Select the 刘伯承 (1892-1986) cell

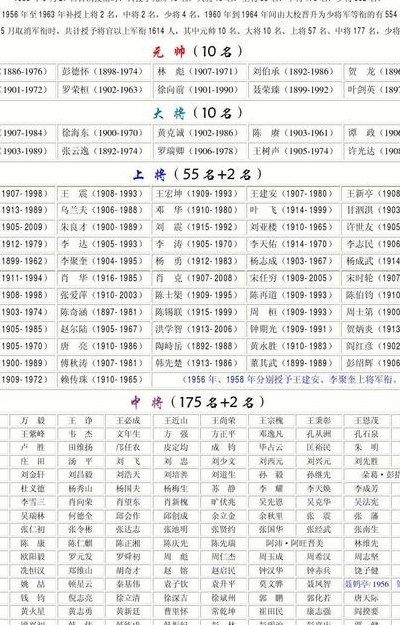tap(295, 72)
